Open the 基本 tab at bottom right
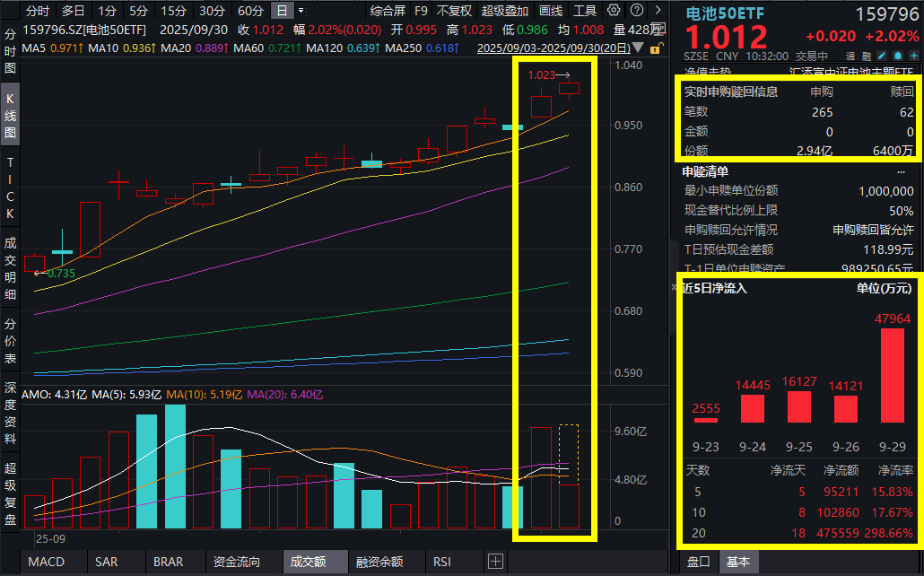This screenshot has width=924, height=576. (x=738, y=562)
